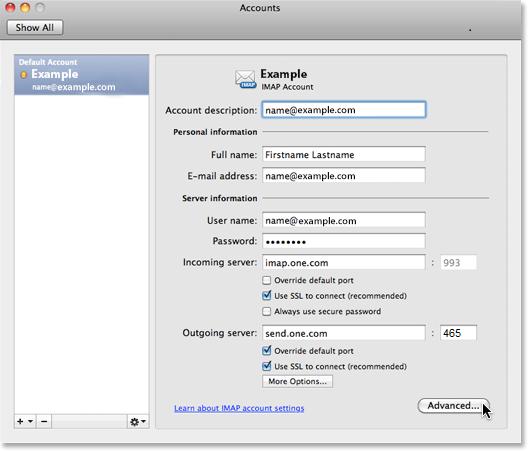528x451 pixels.
Task: Click the plus add account button
Action: 20,421
